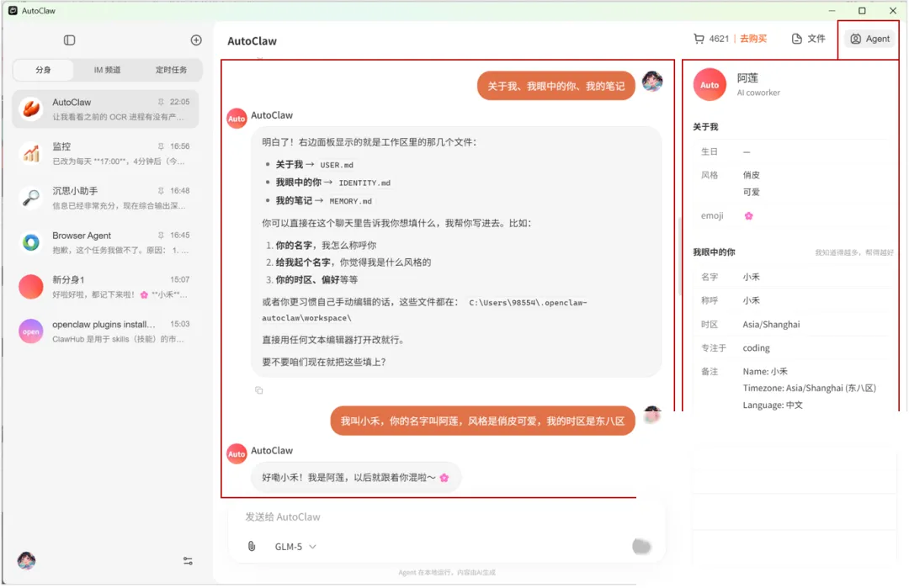Click the 可爱 style value

pos(752,193)
